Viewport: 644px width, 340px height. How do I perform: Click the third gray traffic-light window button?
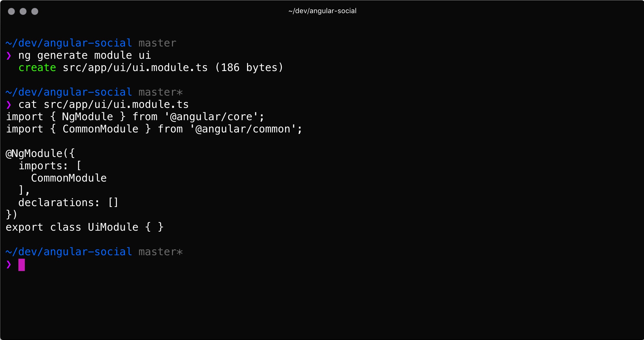pos(35,11)
